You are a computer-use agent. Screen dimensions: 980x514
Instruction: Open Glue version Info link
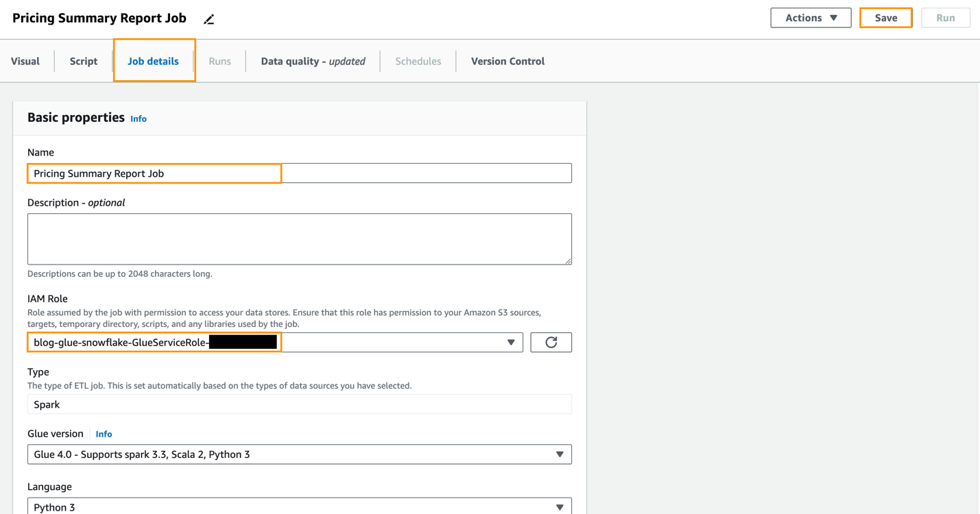[x=104, y=434]
